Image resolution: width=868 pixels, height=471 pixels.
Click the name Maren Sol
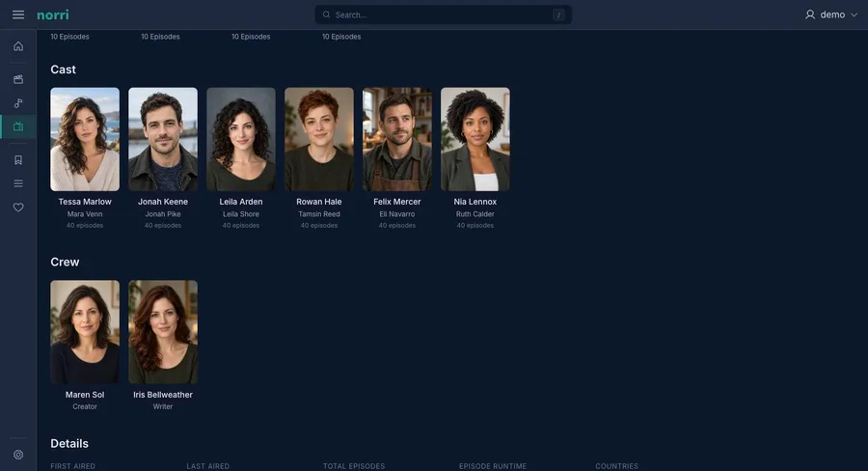[85, 395]
